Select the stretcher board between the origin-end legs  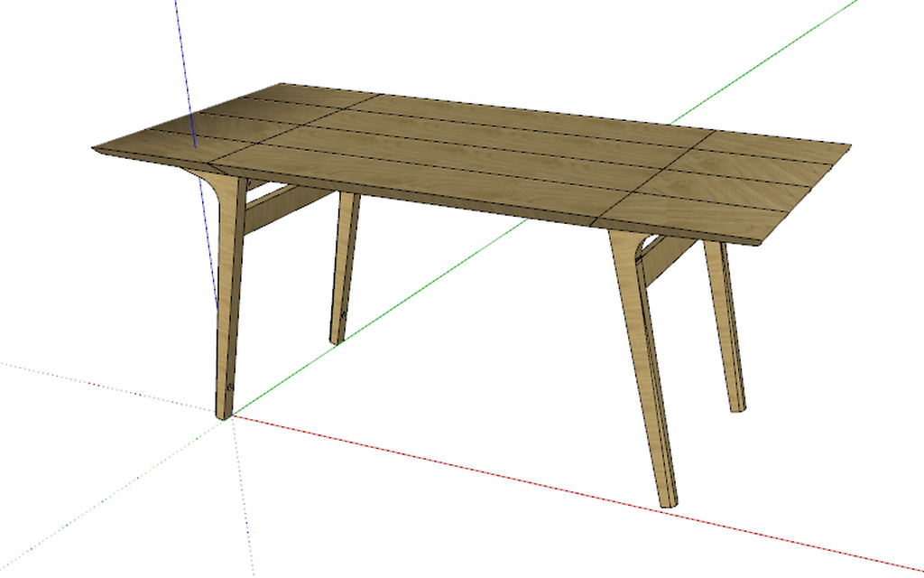pos(287,207)
